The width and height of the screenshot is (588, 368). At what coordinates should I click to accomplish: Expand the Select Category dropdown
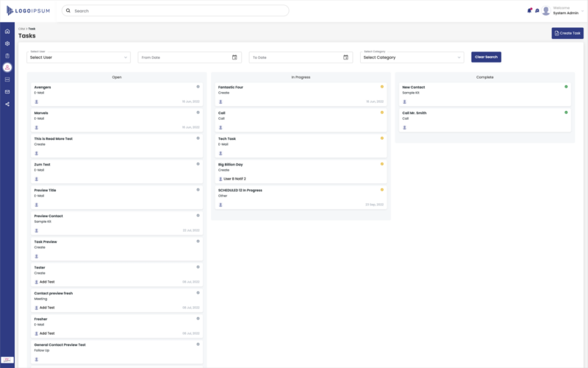(412, 57)
